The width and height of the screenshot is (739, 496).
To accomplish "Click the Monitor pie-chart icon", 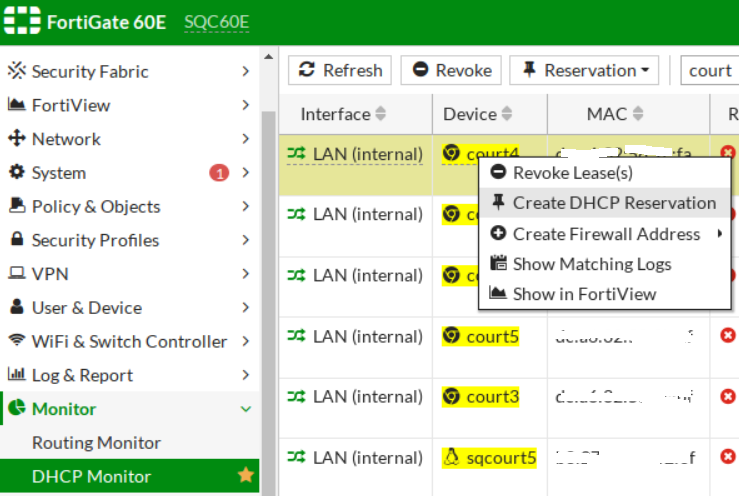I will pyautogui.click(x=17, y=407).
